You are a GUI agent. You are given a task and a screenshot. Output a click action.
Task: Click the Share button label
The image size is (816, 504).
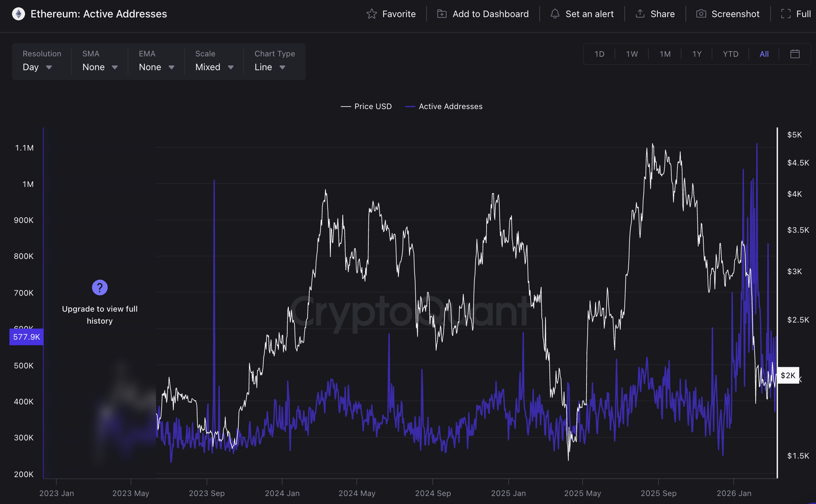click(663, 14)
